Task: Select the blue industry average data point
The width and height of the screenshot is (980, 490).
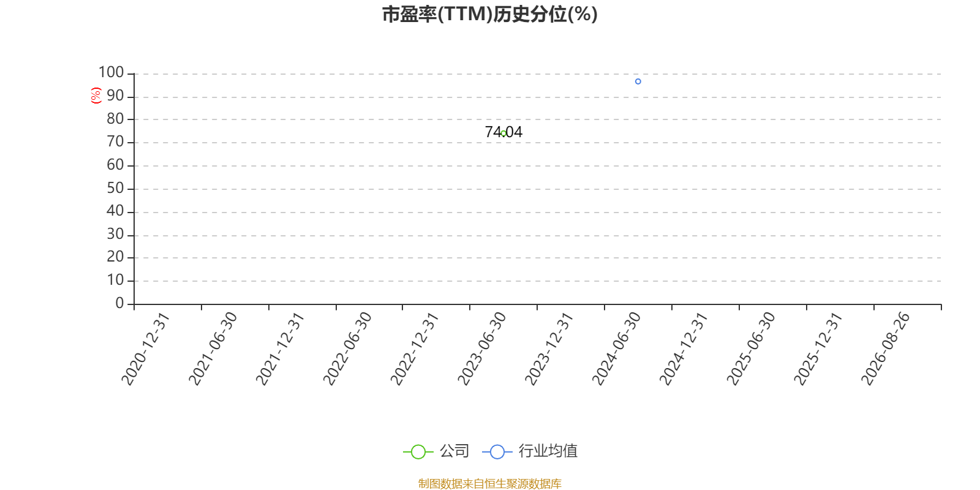Action: pos(638,81)
